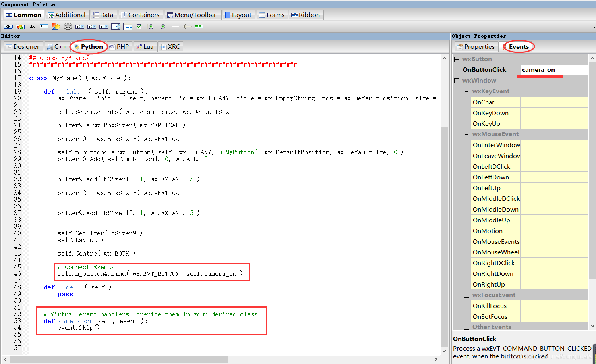Select the wxListBox palette component
The height and width of the screenshot is (364, 596).
pyautogui.click(x=116, y=27)
